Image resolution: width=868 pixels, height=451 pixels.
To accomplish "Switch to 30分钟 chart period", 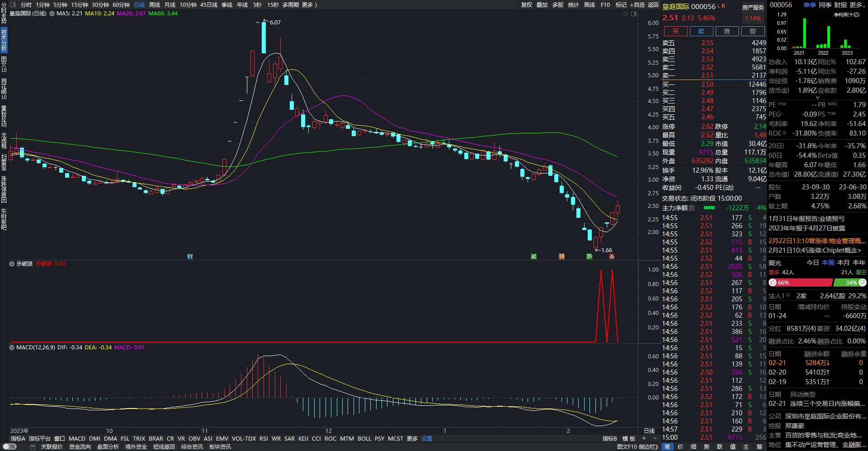I will pyautogui.click(x=100, y=5).
